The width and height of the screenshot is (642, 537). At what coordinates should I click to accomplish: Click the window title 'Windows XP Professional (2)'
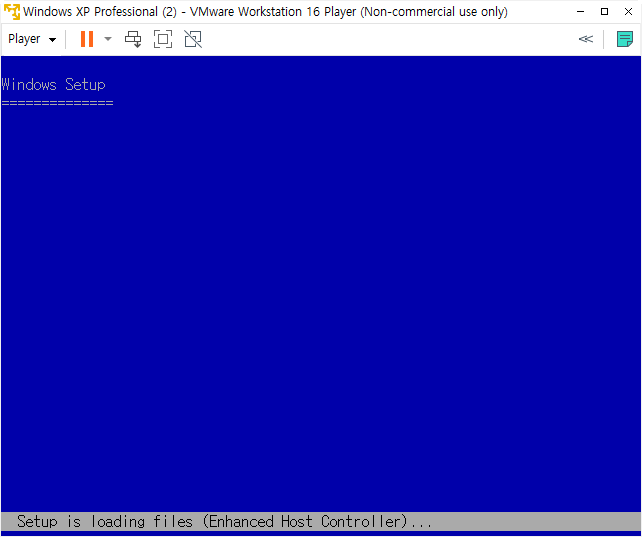100,12
